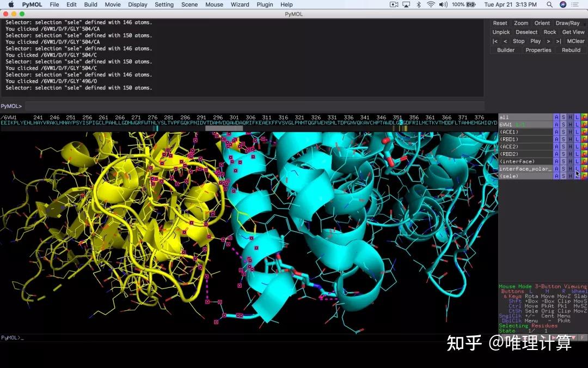Toggle the (ACE2) selection
This screenshot has width=588, height=368.
click(x=525, y=147)
